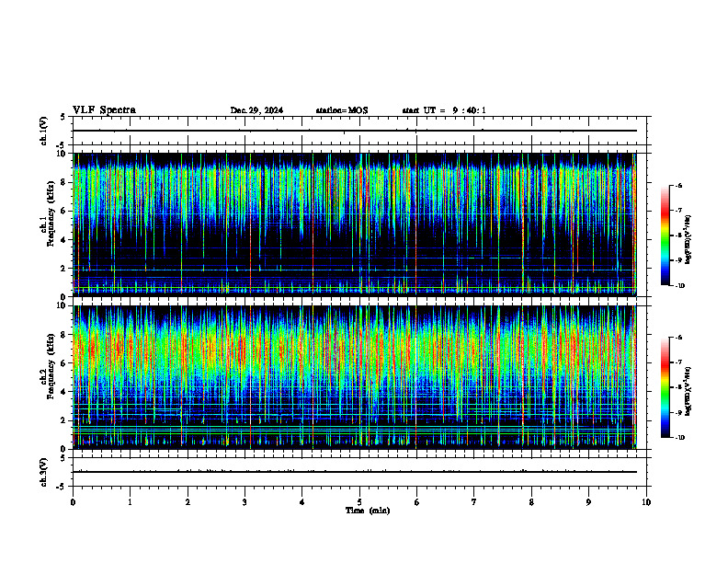This screenshot has width=728, height=563.
Task: Click time axis tick label "3"
Action: 245,502
